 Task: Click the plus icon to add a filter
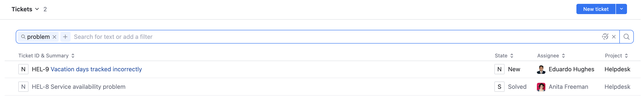click(65, 37)
